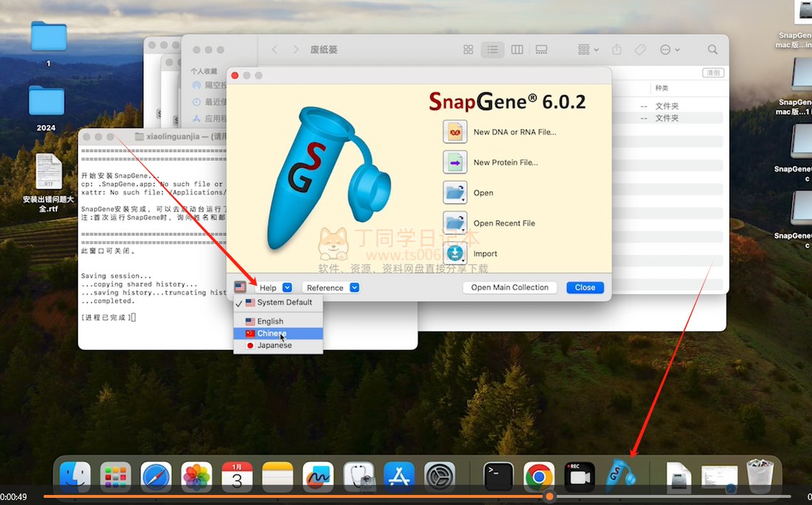Click the Open Main Collection button

[510, 288]
